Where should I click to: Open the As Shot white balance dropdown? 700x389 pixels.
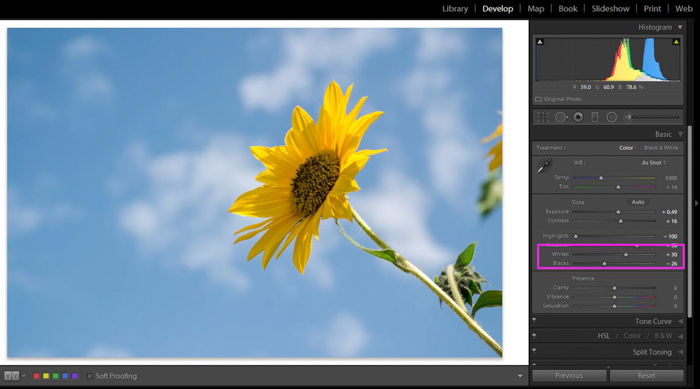pos(654,163)
